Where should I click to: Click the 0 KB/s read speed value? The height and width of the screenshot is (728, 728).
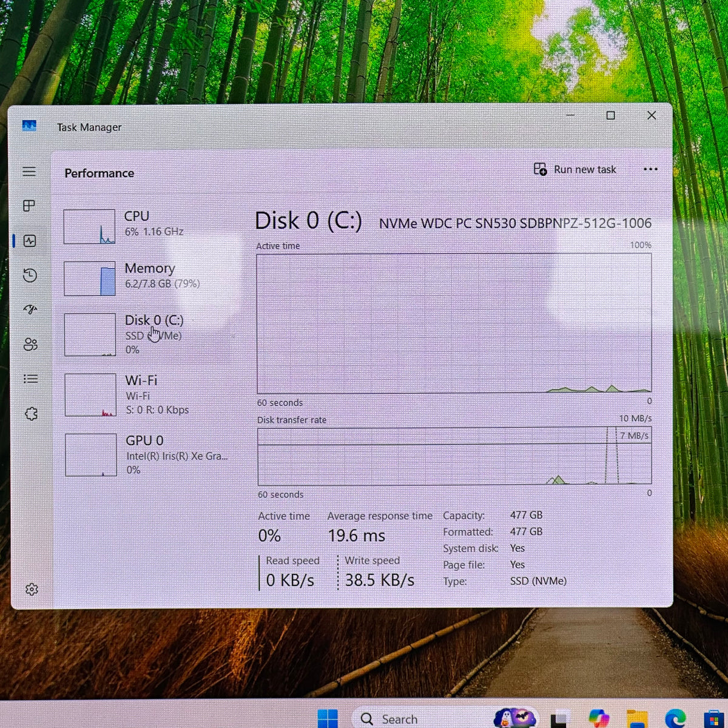pos(290,581)
